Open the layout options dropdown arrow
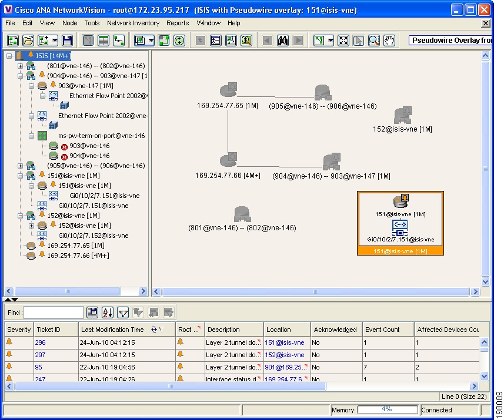The image size is (504, 420). click(331, 41)
